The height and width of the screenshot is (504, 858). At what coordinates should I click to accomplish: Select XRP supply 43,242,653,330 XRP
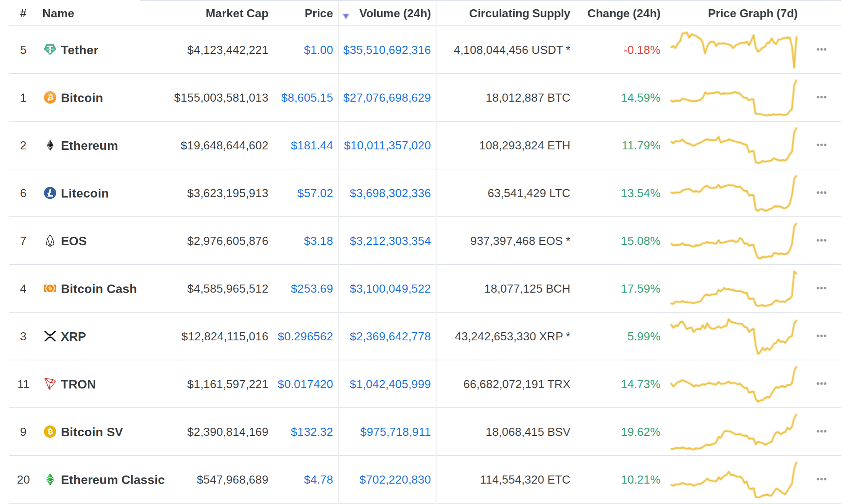[509, 337]
